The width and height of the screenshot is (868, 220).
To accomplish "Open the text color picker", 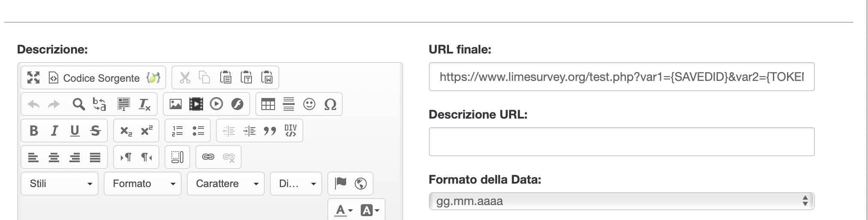I will (x=344, y=210).
